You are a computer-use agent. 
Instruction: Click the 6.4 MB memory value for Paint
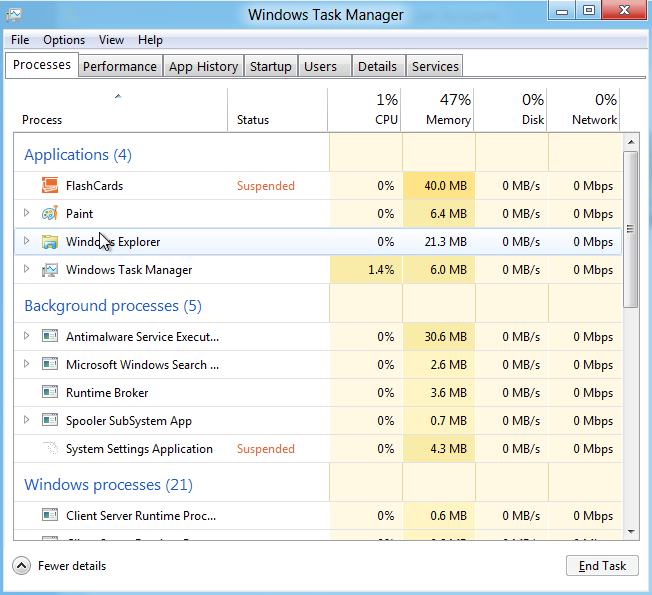(448, 214)
